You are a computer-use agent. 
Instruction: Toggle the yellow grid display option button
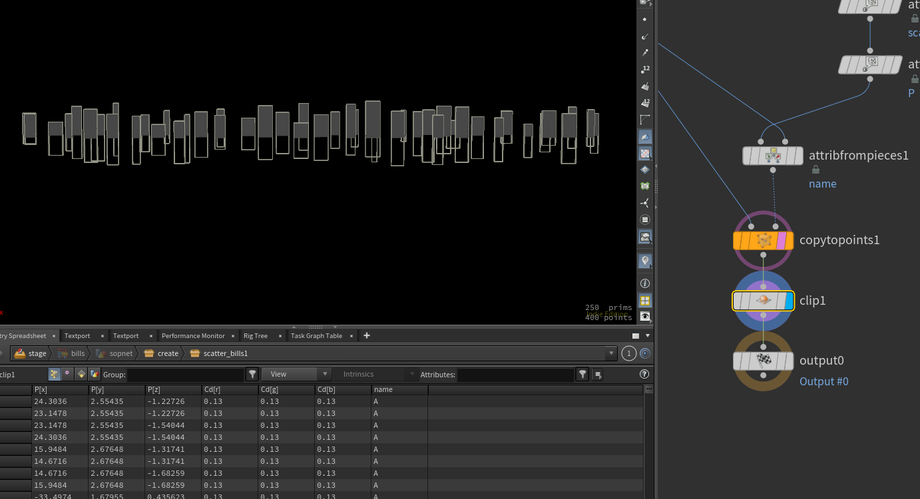coord(645,300)
